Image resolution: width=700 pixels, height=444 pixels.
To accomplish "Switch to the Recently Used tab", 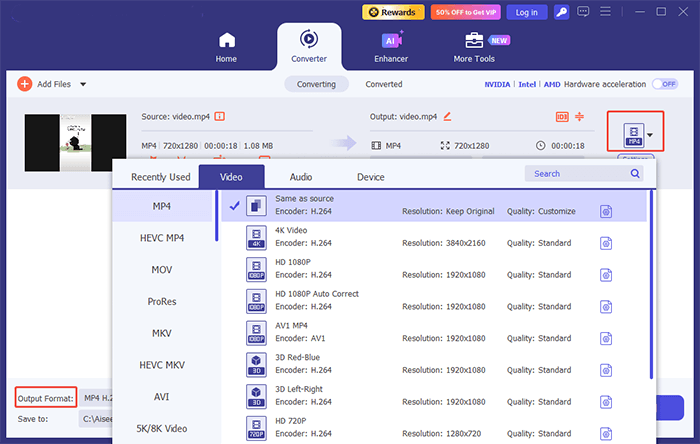I will point(161,177).
